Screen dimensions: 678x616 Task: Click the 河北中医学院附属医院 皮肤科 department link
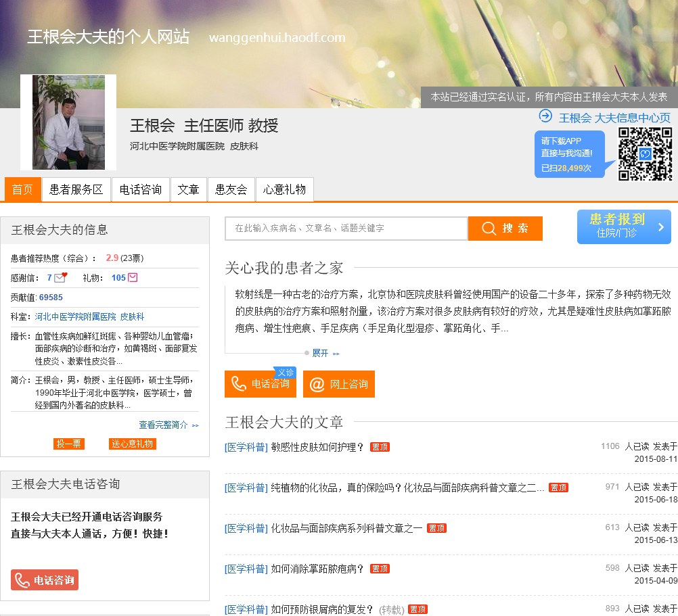[89, 316]
